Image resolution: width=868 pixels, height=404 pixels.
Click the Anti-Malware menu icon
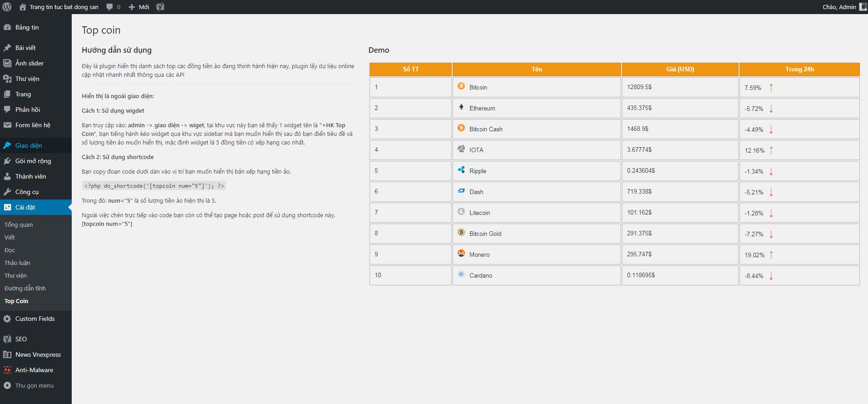7,370
